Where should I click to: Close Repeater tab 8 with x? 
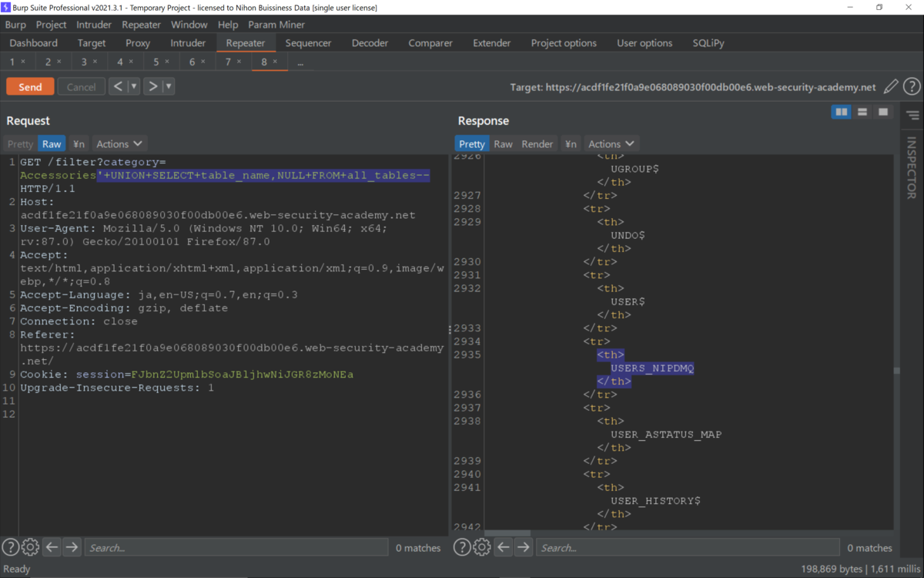pos(275,62)
